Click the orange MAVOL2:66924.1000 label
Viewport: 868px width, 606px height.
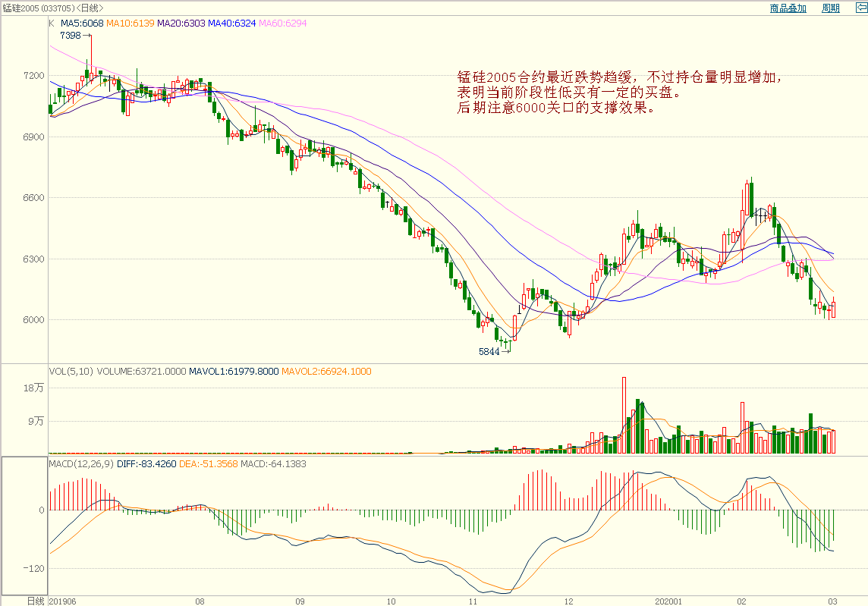coord(326,372)
